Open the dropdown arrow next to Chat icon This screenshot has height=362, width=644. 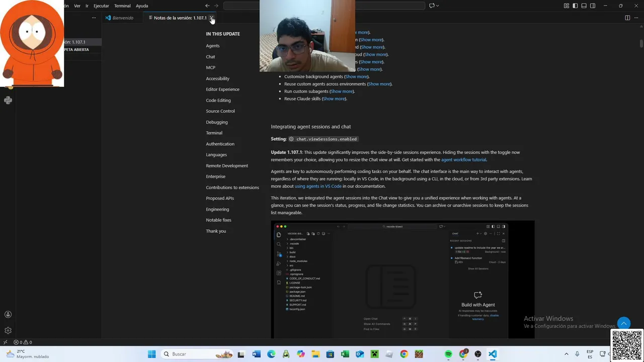click(438, 6)
